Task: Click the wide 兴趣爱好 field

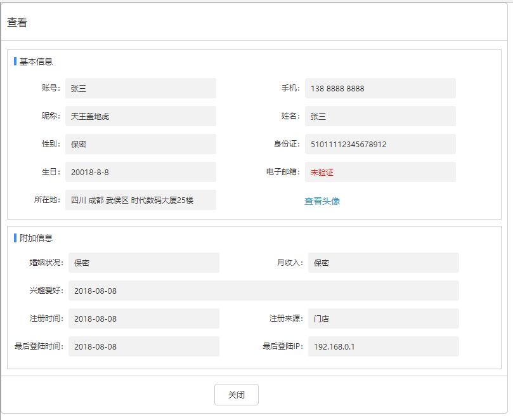Action: pyautogui.click(x=263, y=291)
